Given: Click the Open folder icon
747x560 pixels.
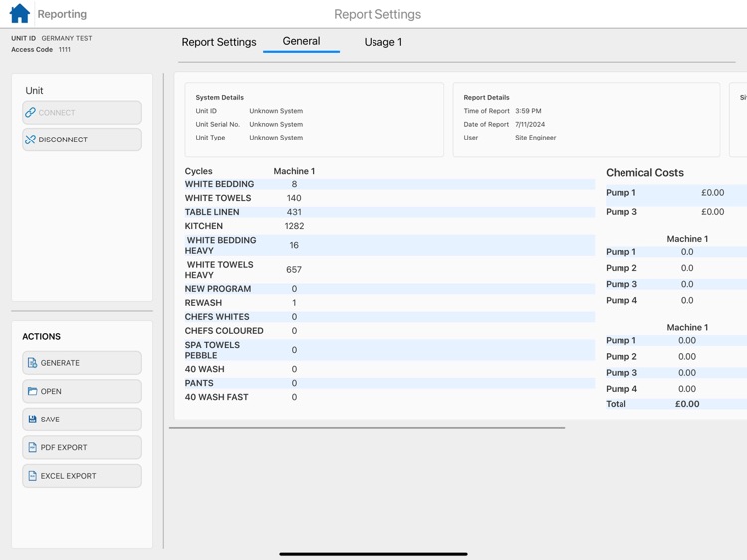Looking at the screenshot, I should [x=32, y=391].
